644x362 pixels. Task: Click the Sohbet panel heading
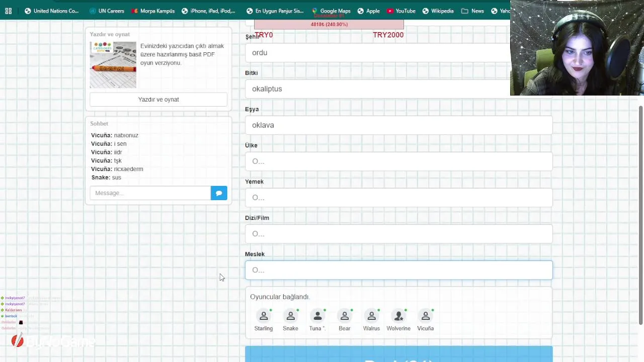tap(99, 124)
